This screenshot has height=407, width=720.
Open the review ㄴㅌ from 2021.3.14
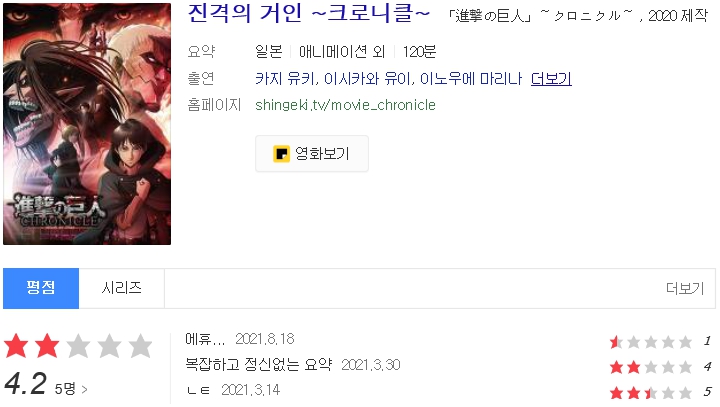[198, 390]
